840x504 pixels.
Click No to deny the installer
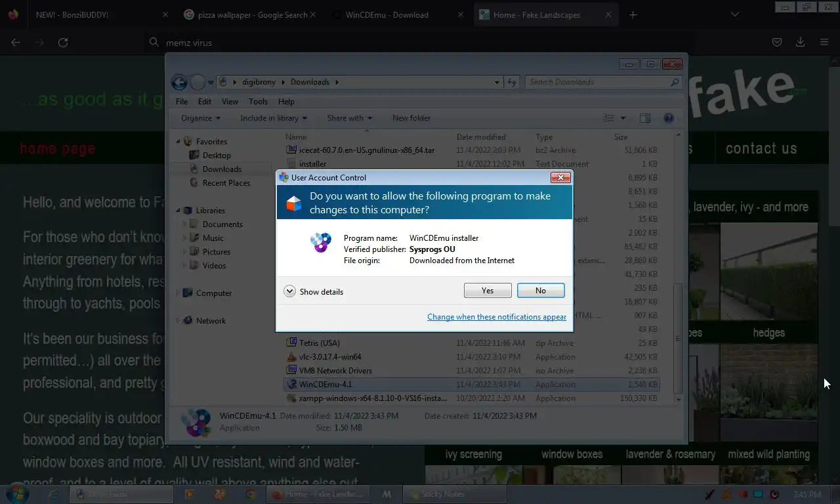(x=541, y=291)
